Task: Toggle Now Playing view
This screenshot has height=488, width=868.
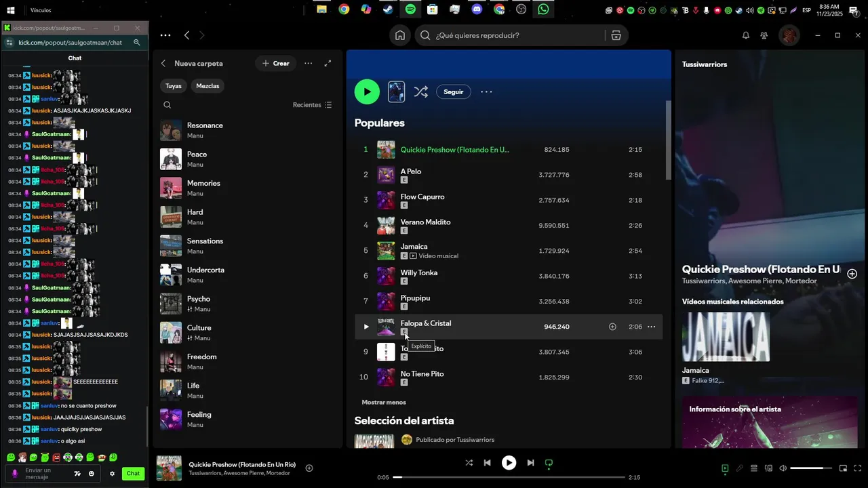Action: click(725, 468)
